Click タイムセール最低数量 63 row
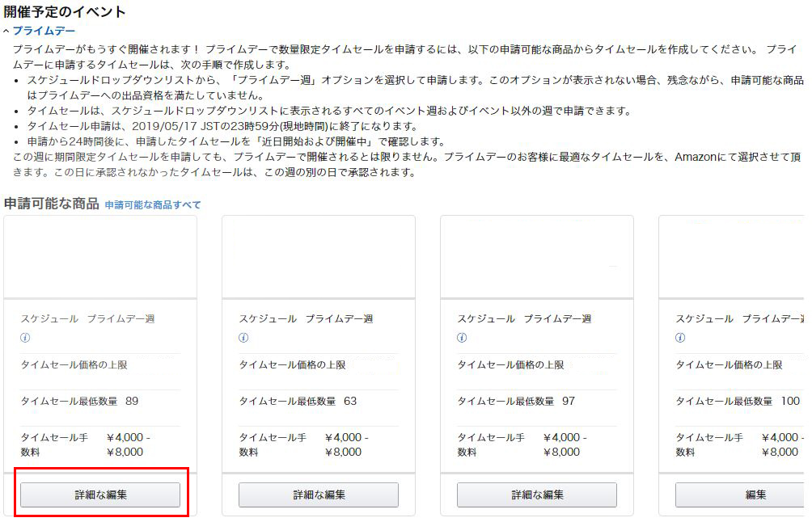 (x=319, y=401)
